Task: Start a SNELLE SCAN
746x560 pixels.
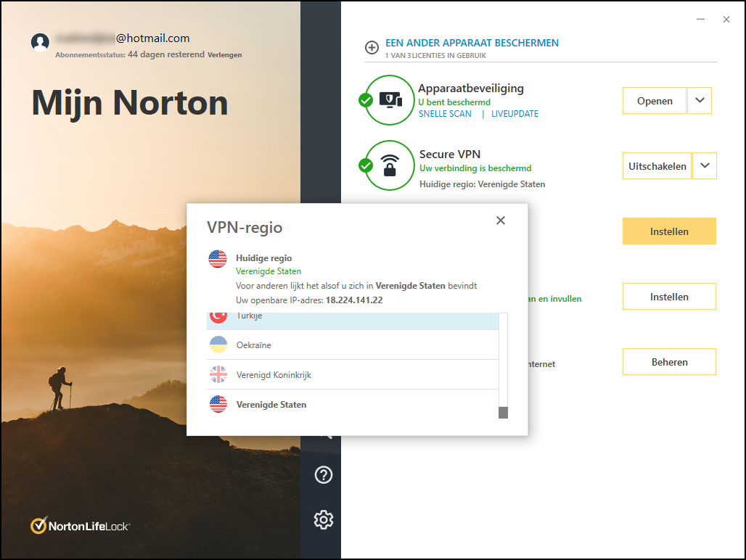Action: click(x=445, y=114)
